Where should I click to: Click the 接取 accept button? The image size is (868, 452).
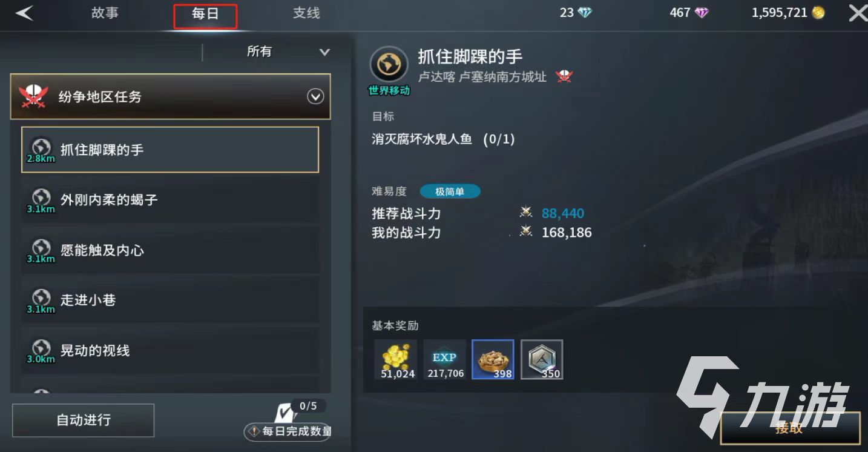click(x=790, y=428)
